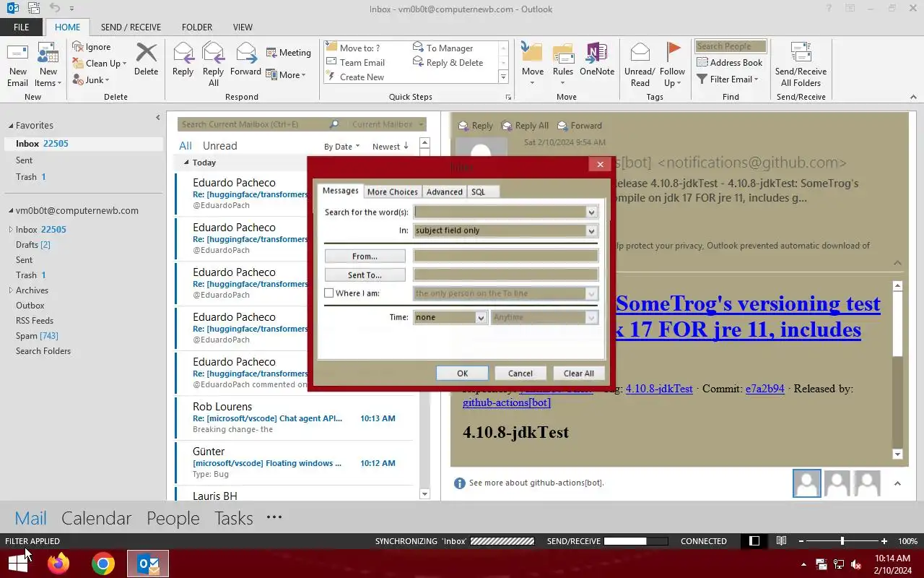Click the Reply All ribbon icon

point(213,64)
